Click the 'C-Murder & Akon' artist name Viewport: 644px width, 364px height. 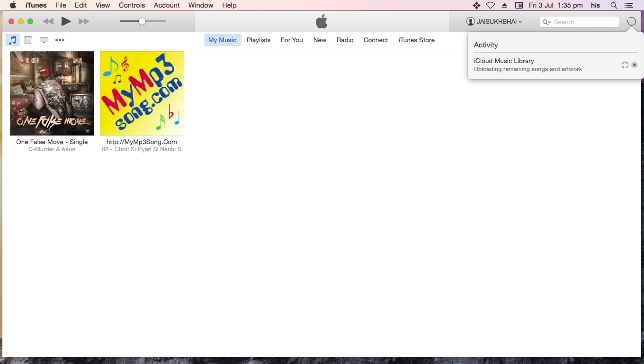coord(52,149)
